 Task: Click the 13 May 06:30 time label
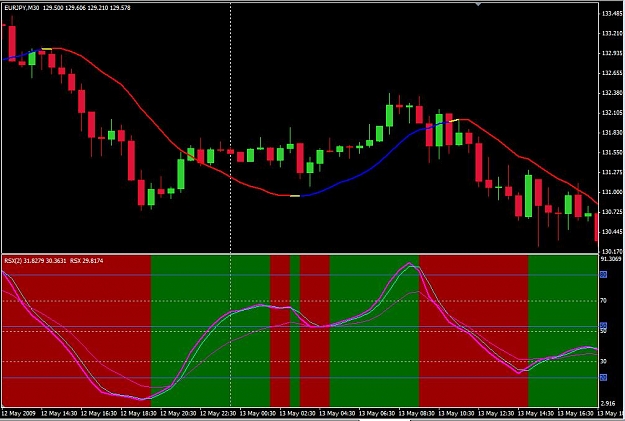pyautogui.click(x=377, y=413)
